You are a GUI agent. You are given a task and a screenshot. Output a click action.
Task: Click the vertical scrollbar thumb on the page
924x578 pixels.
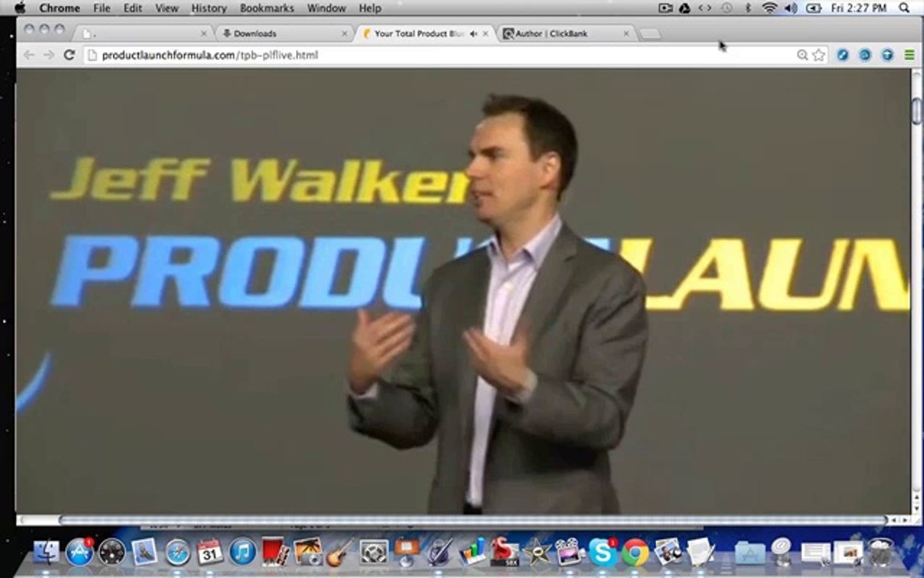916,112
